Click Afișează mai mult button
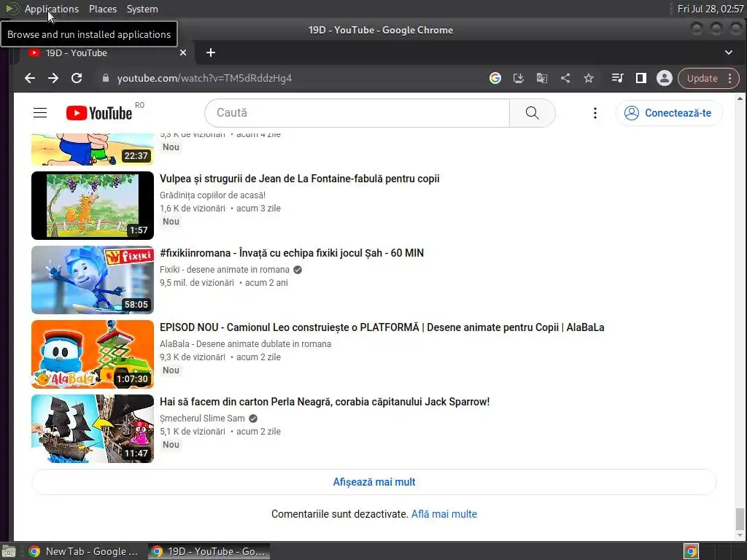 [x=374, y=482]
